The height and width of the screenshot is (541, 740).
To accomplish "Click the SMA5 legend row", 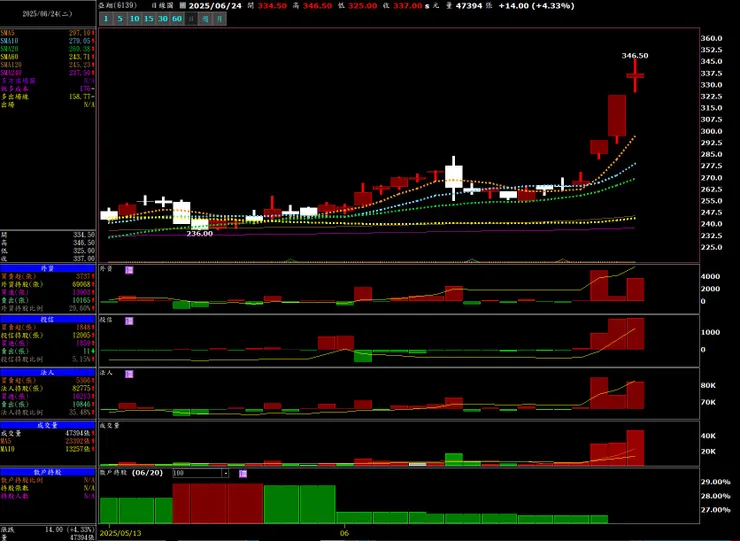I will 48,33.
